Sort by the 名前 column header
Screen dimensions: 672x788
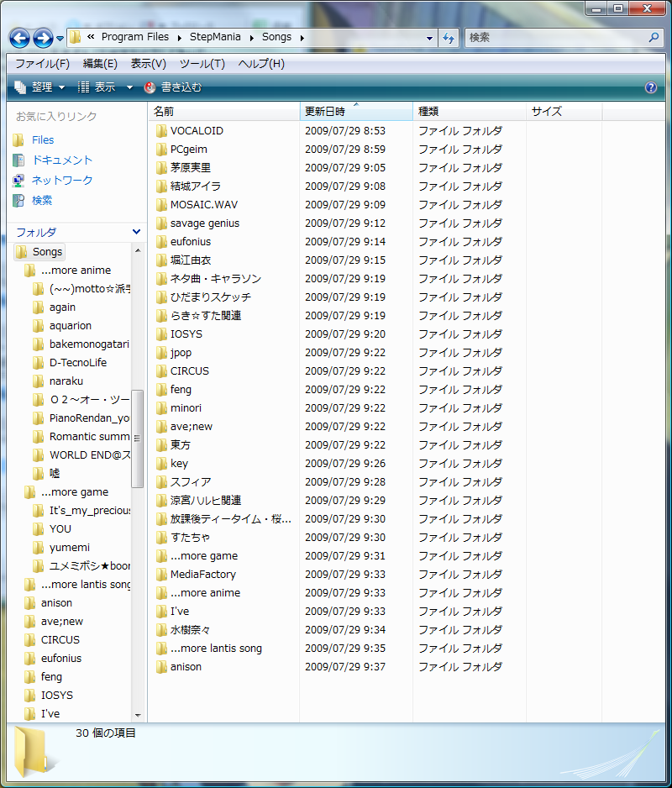224,111
